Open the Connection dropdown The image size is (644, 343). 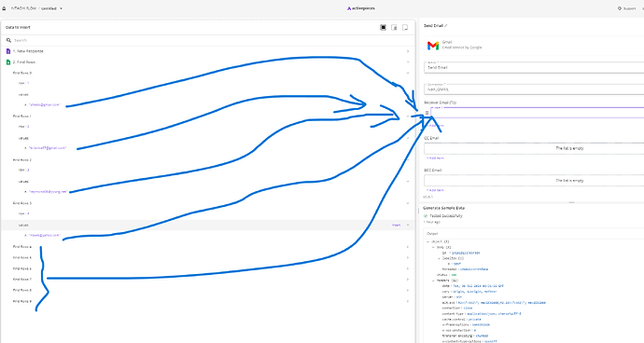534,89
